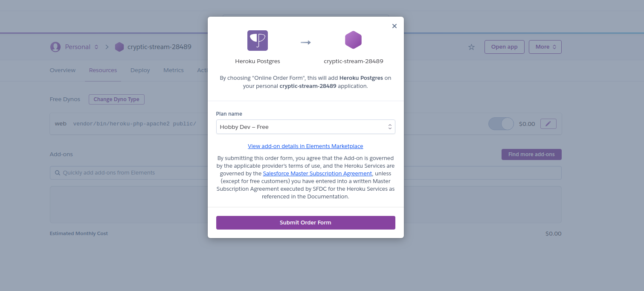Image resolution: width=644 pixels, height=291 pixels.
Task: Click the arrow icon between add-on and app
Action: click(x=305, y=42)
